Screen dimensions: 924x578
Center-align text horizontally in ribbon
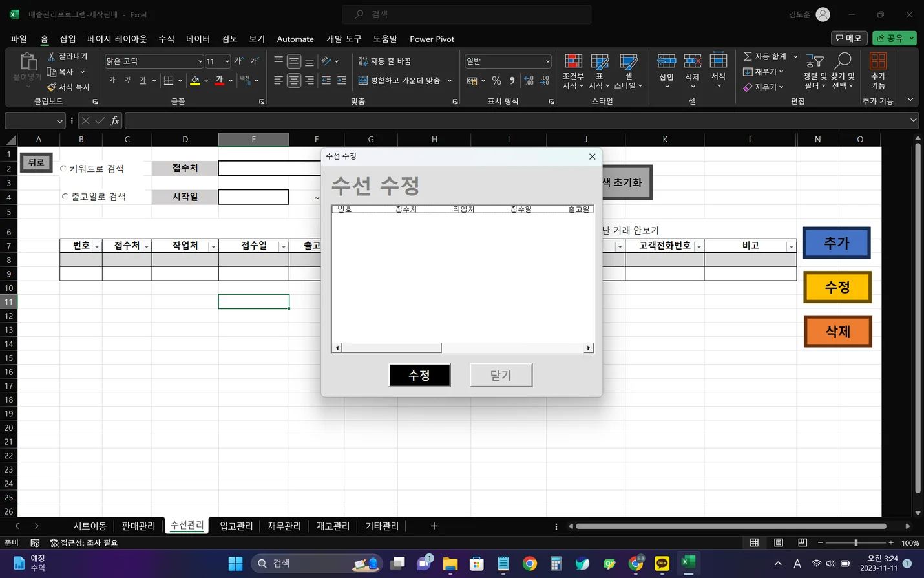(294, 80)
